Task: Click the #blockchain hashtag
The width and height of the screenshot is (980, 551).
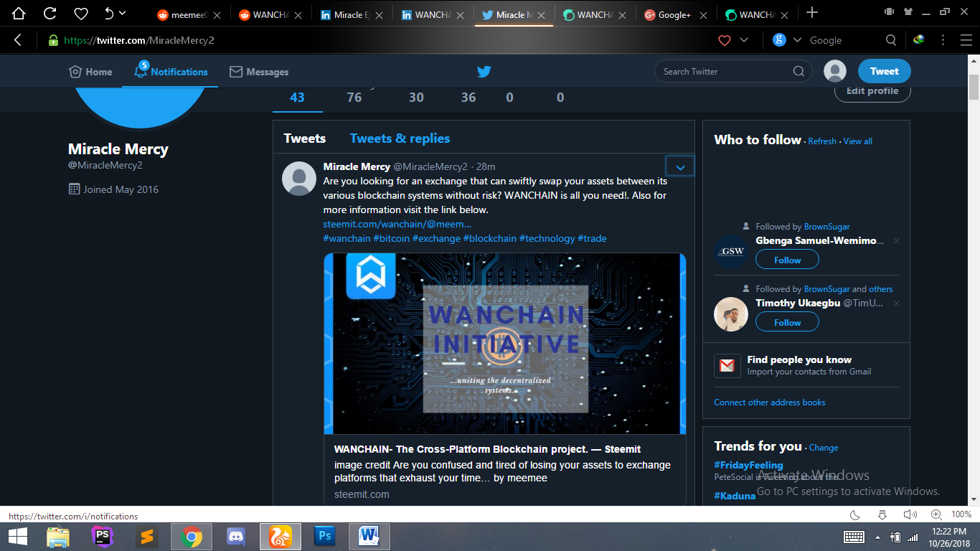Action: [490, 238]
